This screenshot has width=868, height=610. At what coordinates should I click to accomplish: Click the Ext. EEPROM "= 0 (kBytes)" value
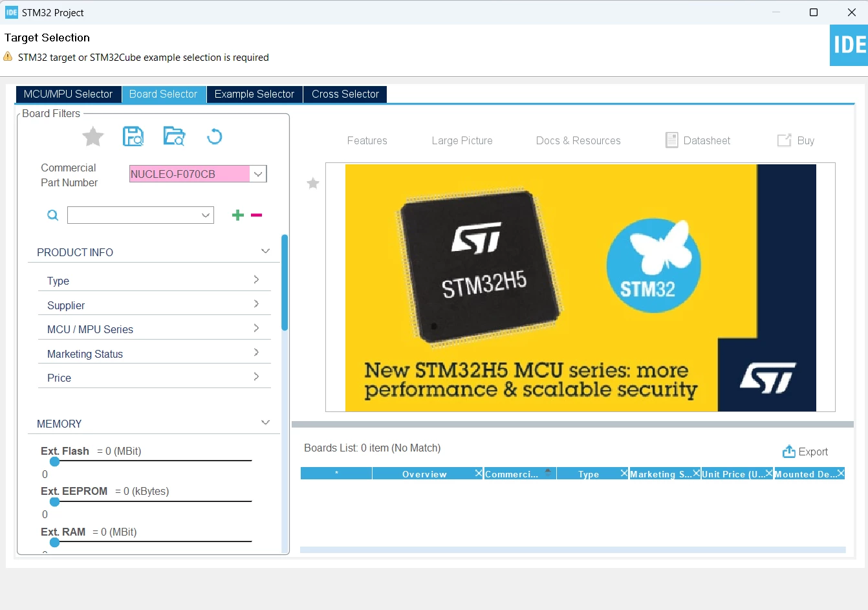coord(142,491)
